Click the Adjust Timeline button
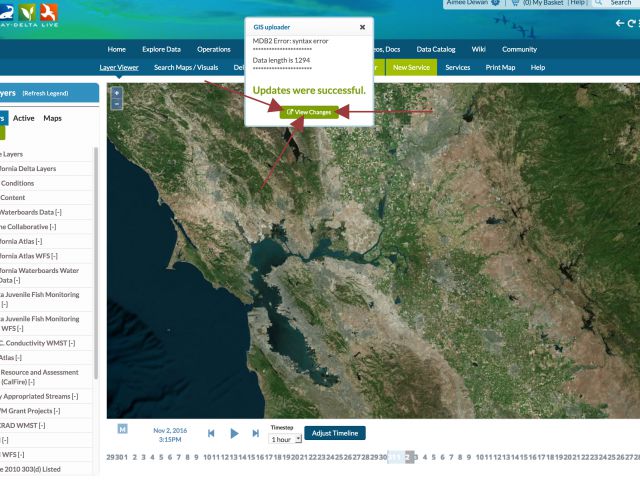This screenshot has height=480, width=640. (335, 433)
